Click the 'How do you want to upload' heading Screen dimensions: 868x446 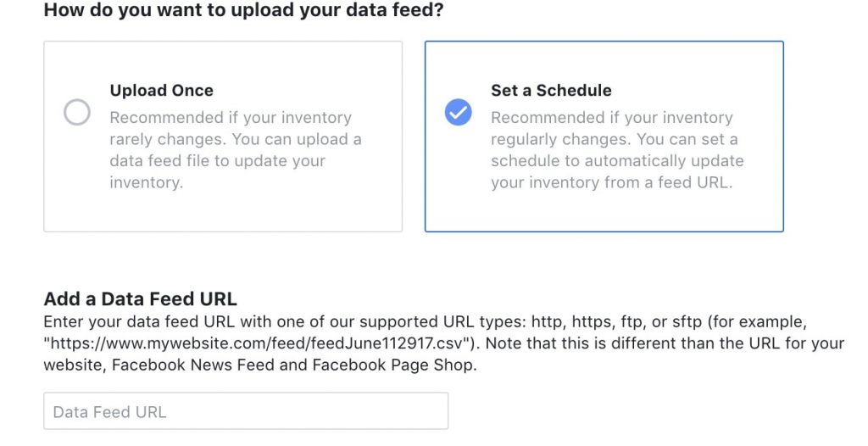pyautogui.click(x=243, y=11)
